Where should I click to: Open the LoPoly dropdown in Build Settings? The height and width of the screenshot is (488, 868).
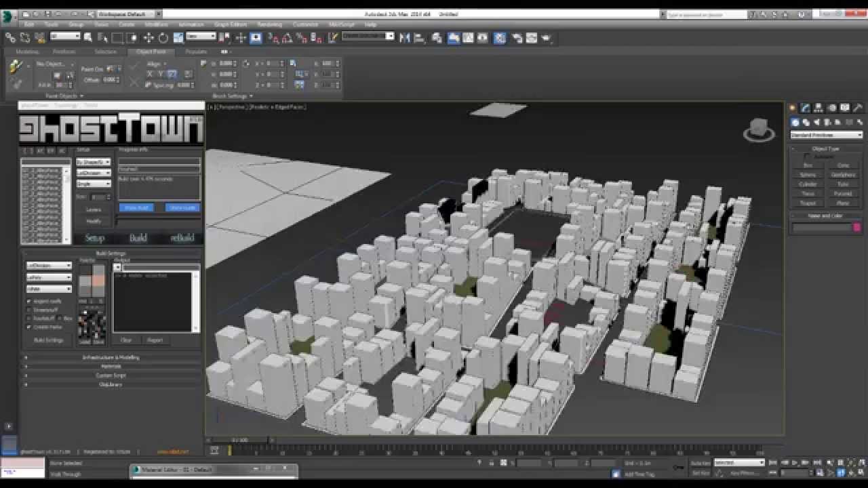click(x=49, y=277)
